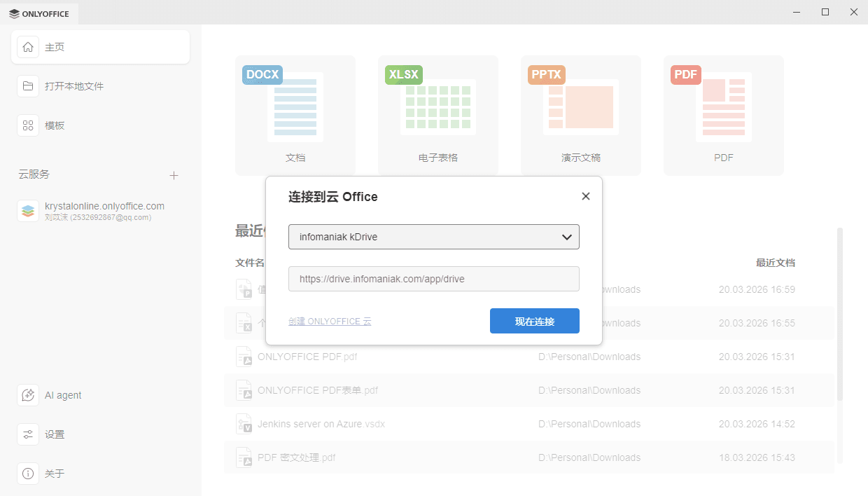
Task: Click the ONLYOFFICE cloud account layers icon
Action: pyautogui.click(x=28, y=211)
